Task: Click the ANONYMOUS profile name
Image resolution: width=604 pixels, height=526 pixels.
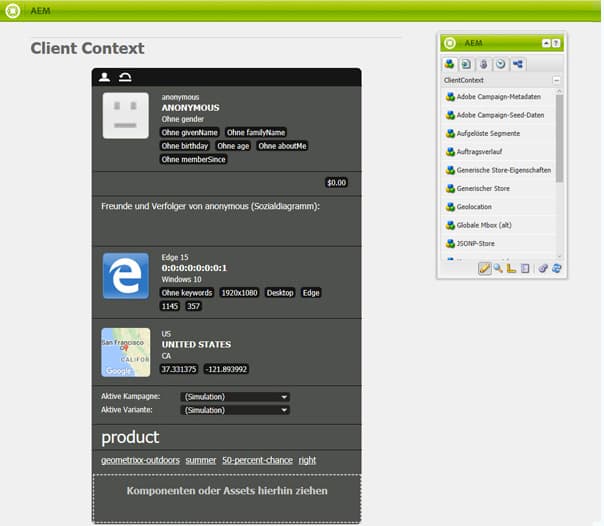Action: [190, 108]
